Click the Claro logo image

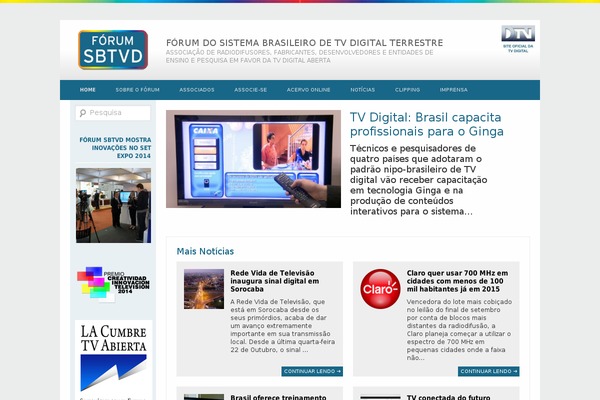(x=380, y=289)
